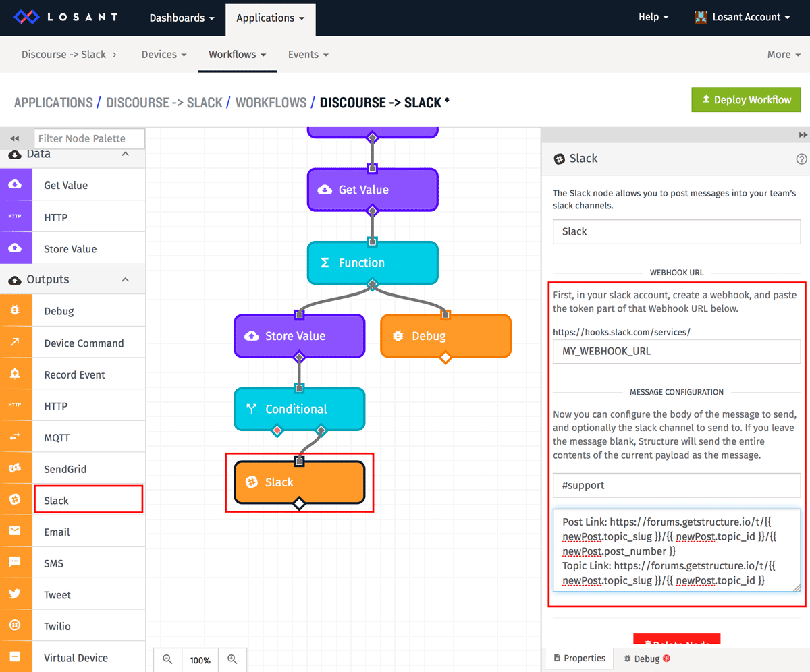Switch to the Debug tab
810x672 pixels.
coord(646,659)
